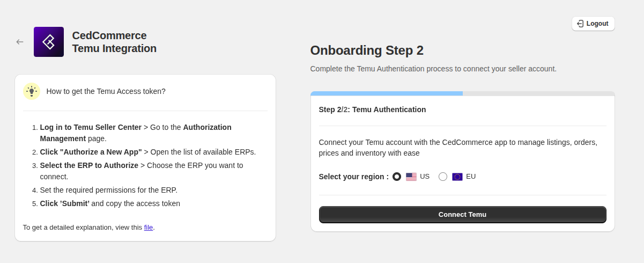This screenshot has height=263, width=644.
Task: Click the 'Log in to Temu Seller Center' instruction
Action: point(91,127)
